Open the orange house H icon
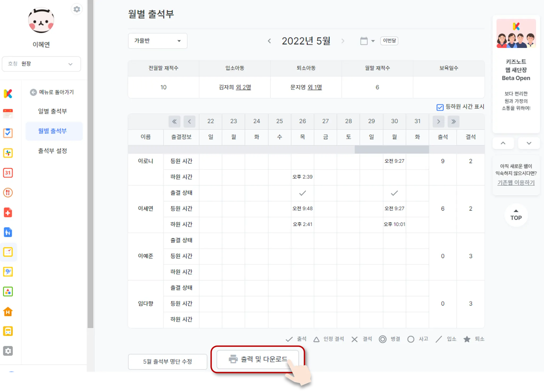 8,312
